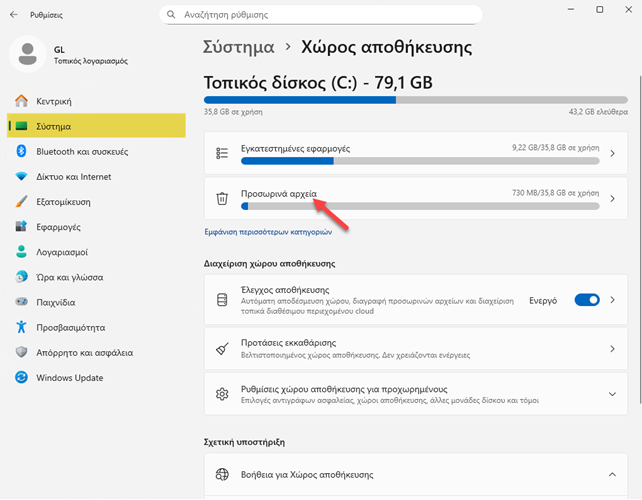This screenshot has height=500, width=642.
Task: Click the Δίκτυο και Internet Wi-Fi icon
Action: pyautogui.click(x=21, y=176)
